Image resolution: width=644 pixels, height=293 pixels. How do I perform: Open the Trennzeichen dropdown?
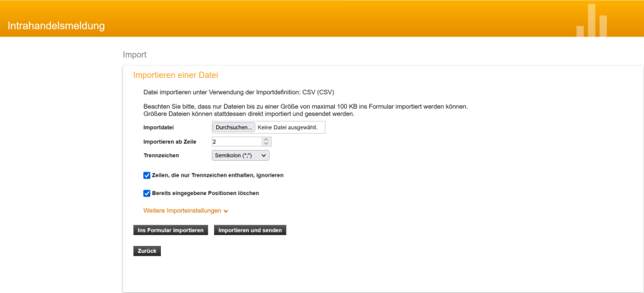tap(240, 155)
